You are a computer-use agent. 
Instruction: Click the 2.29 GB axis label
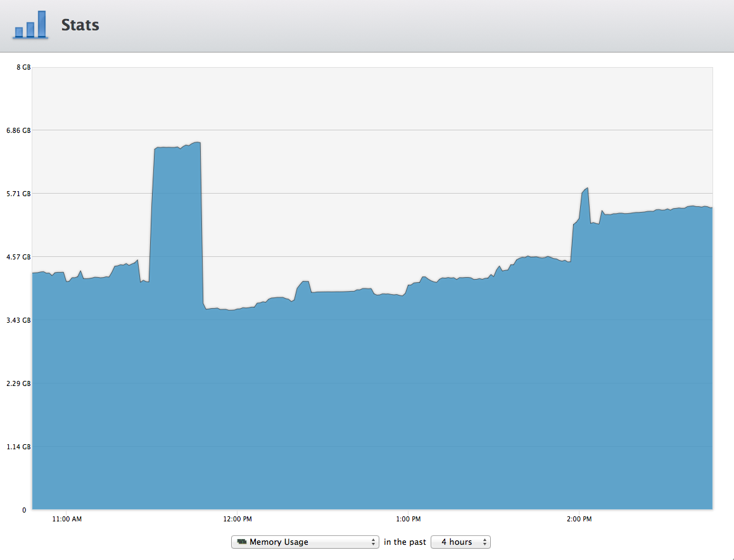[19, 383]
